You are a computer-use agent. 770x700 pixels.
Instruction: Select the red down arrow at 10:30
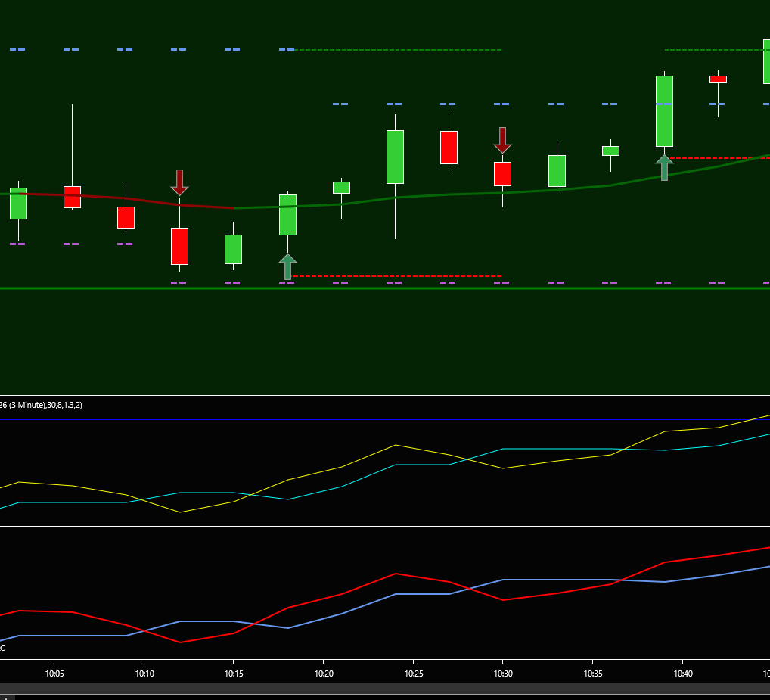502,140
